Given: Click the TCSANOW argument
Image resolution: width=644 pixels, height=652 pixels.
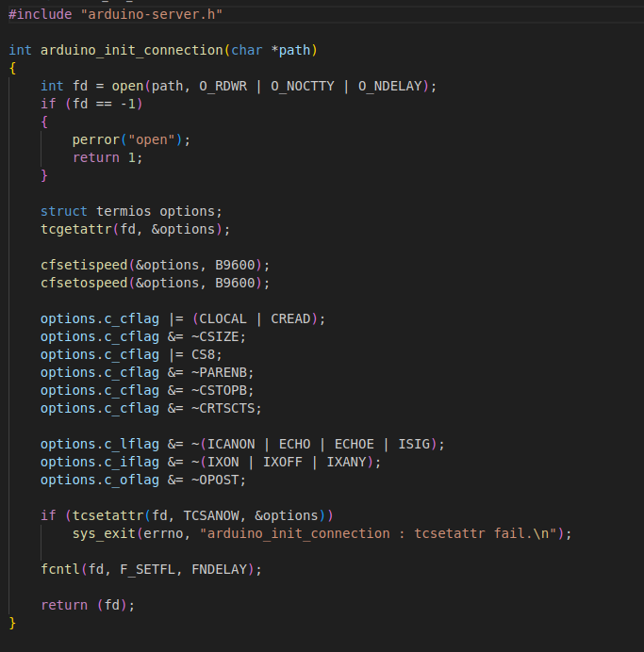Looking at the screenshot, I should point(211,515).
